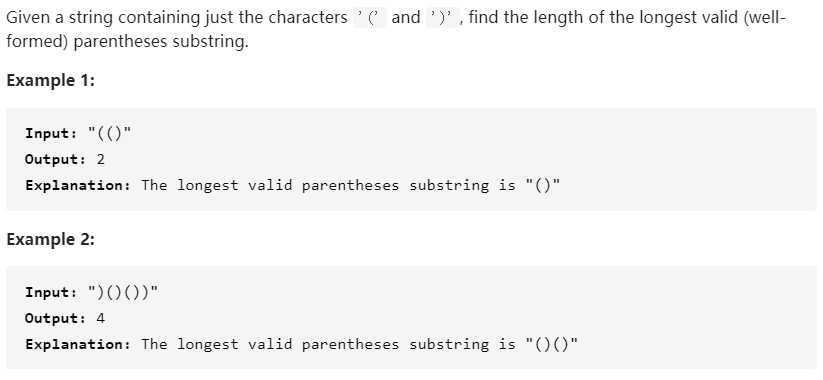This screenshot has width=823, height=380.
Task: Click the Explanation label in Example 2
Action: (78, 344)
